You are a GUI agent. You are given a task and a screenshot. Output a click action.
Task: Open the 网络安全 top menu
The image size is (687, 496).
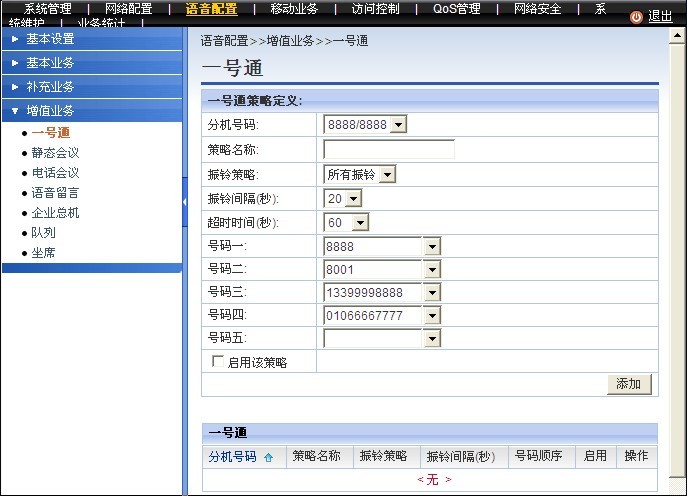[x=539, y=9]
